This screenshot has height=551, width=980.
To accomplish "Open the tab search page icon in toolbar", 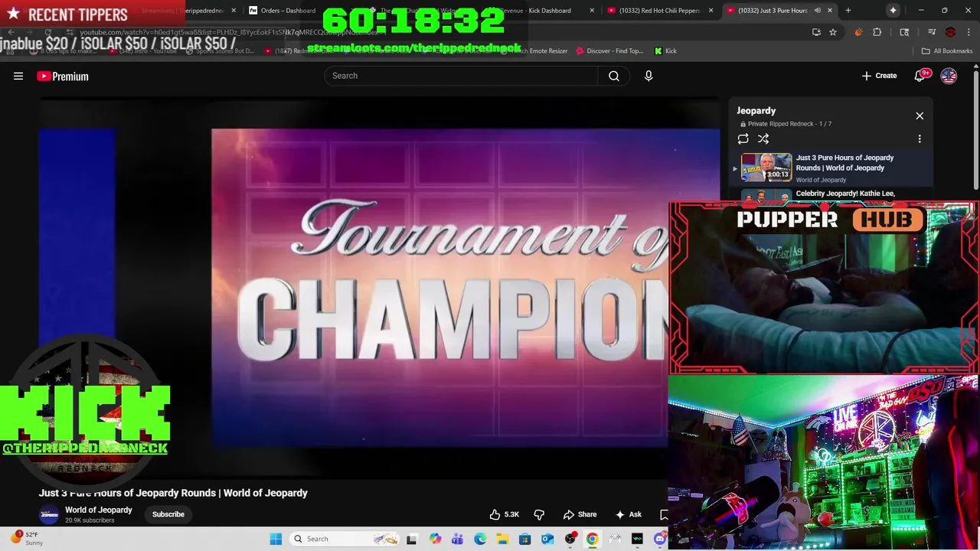I will pos(904,32).
